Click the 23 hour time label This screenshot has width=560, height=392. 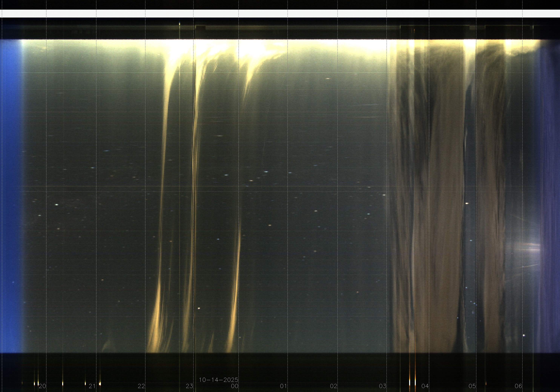[x=189, y=386]
